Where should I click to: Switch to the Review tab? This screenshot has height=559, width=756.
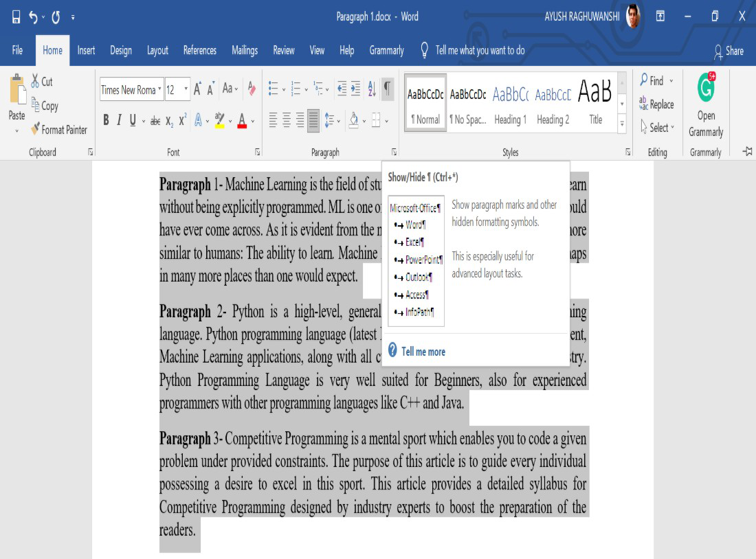(283, 50)
